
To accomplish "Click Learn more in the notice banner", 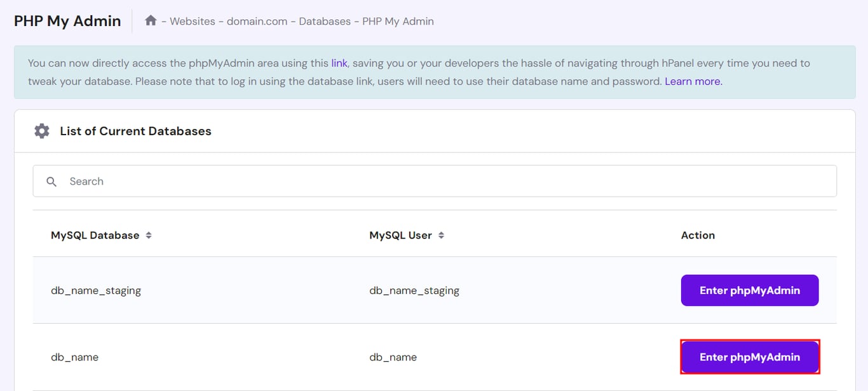I will point(691,81).
